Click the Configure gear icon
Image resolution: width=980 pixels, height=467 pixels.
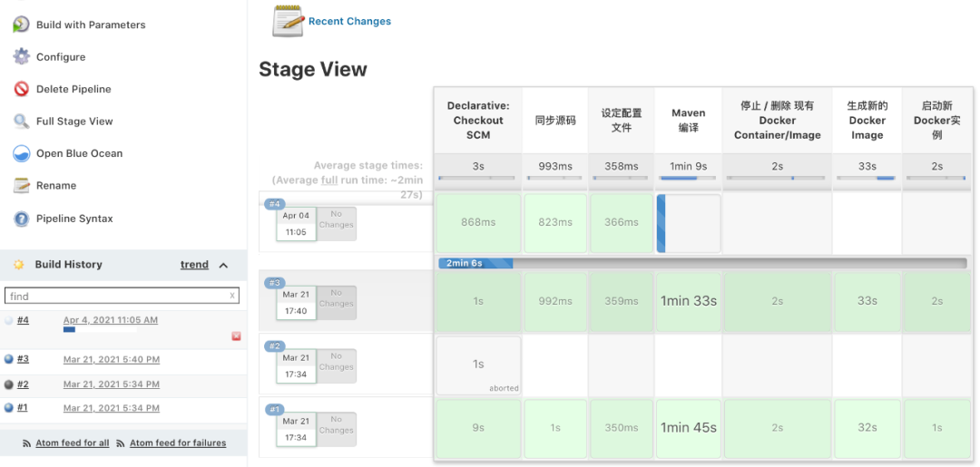[x=21, y=56]
